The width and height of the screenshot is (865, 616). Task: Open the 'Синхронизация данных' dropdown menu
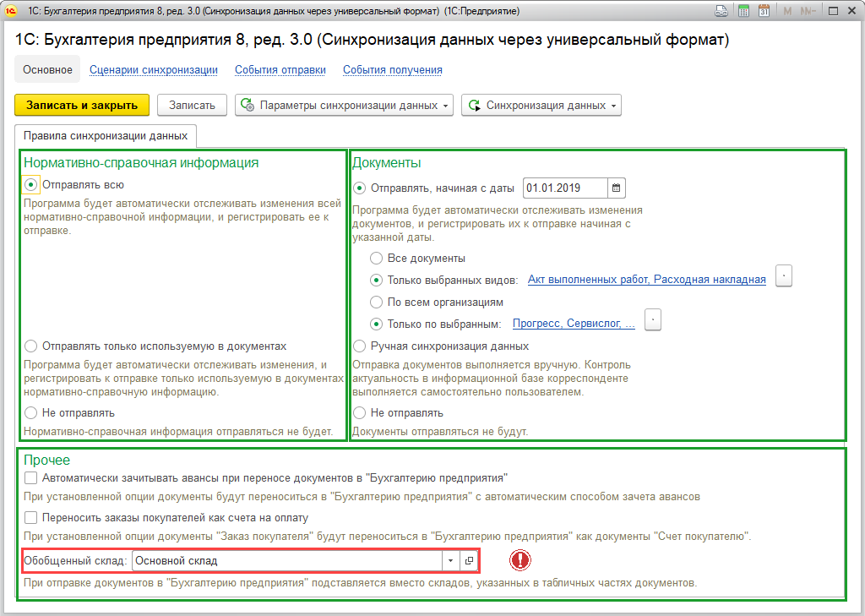click(x=541, y=105)
